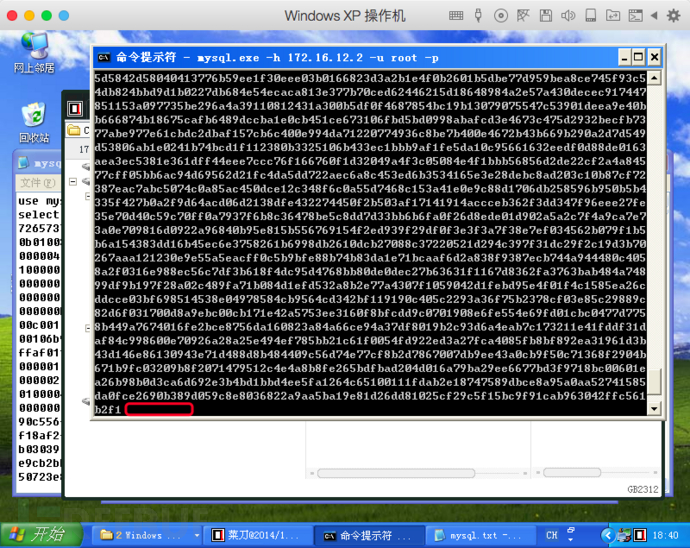The width and height of the screenshot is (690, 548).
Task: Click GB2312 encoding label in 菜刀 window
Action: 643,489
